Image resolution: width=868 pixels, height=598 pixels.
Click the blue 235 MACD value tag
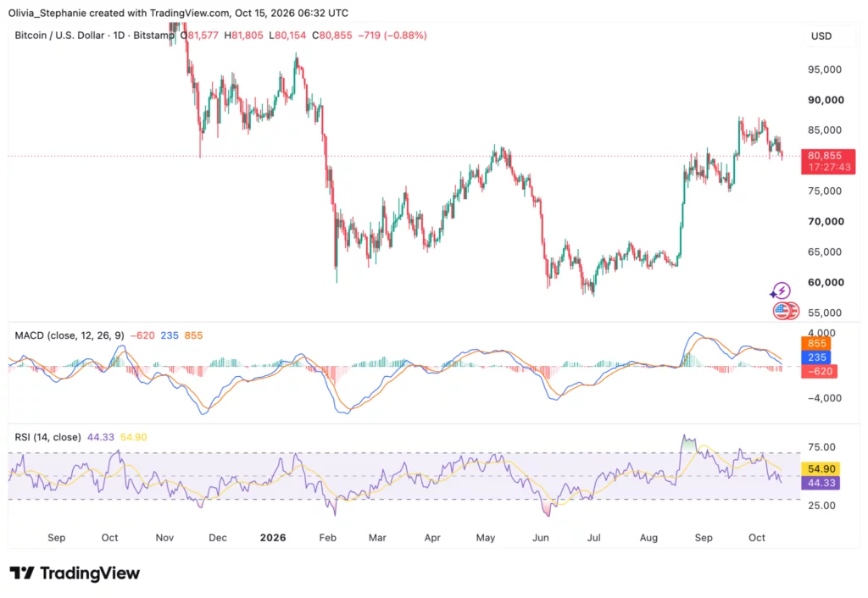tap(816, 357)
